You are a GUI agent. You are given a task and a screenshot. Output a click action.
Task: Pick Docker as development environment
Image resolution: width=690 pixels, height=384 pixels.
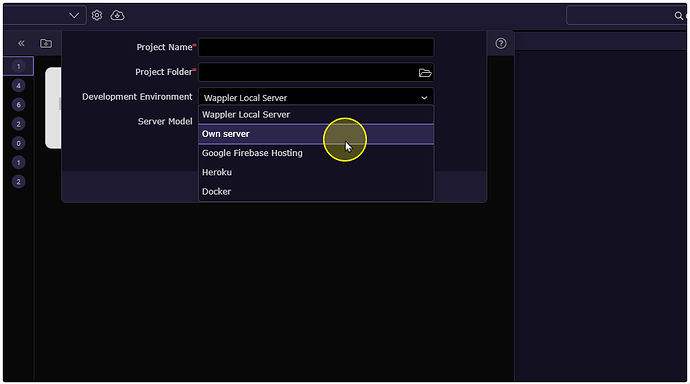point(316,192)
